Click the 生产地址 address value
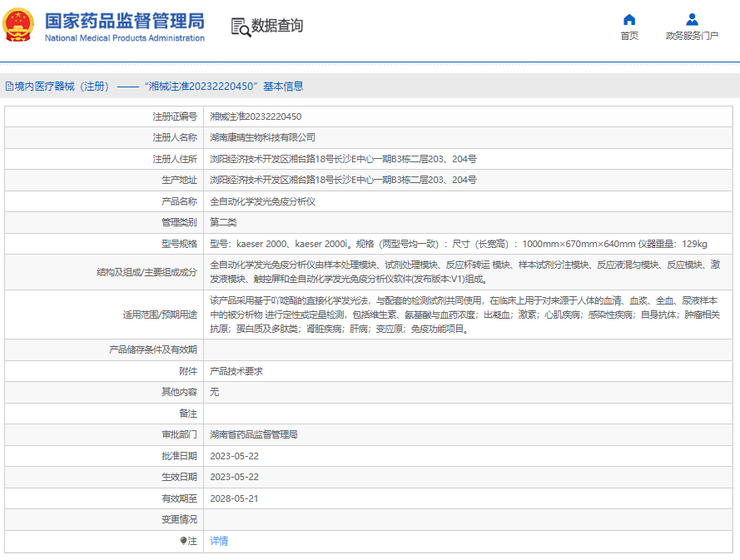740x560 pixels. point(343,180)
